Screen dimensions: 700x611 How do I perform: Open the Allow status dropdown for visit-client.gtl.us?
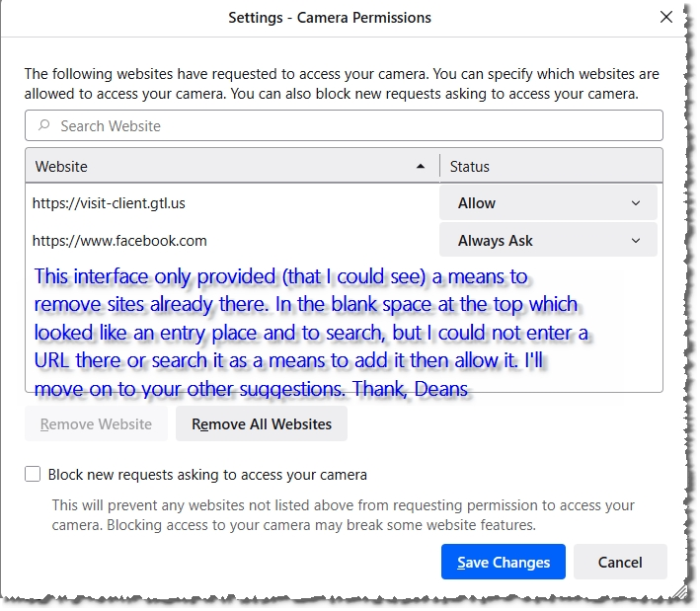click(x=548, y=203)
